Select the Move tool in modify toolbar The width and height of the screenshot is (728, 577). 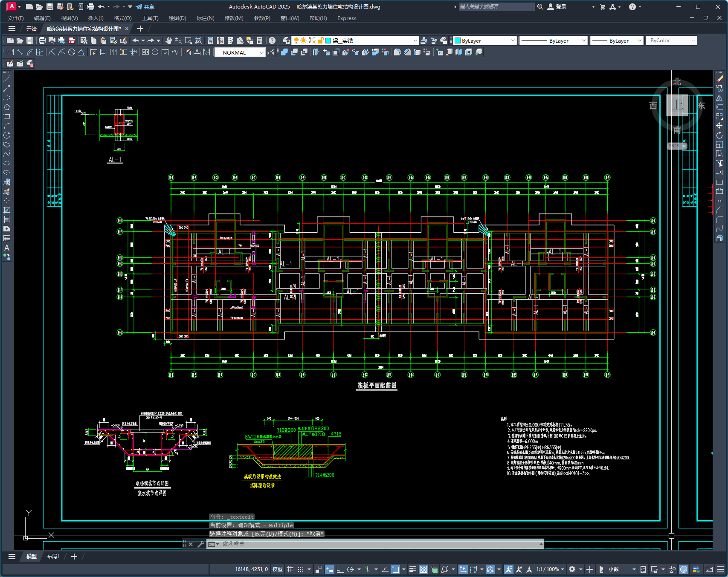(x=719, y=126)
